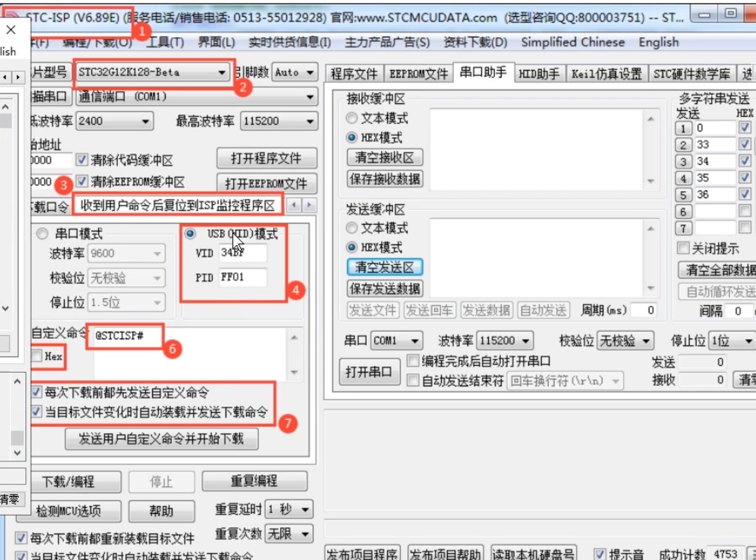756x560 pixels.
Task: Toggle the Hex checkbox under custom command
Action: coord(37,356)
